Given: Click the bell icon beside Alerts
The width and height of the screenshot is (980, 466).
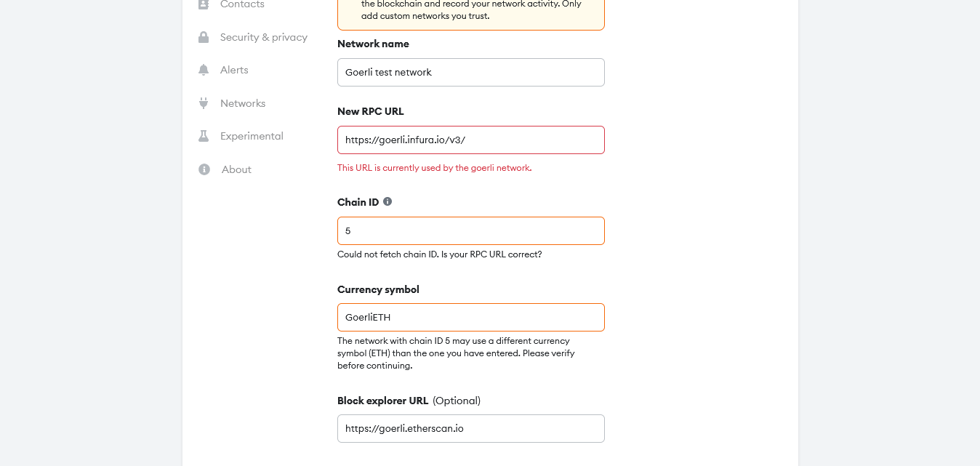Looking at the screenshot, I should [x=204, y=70].
